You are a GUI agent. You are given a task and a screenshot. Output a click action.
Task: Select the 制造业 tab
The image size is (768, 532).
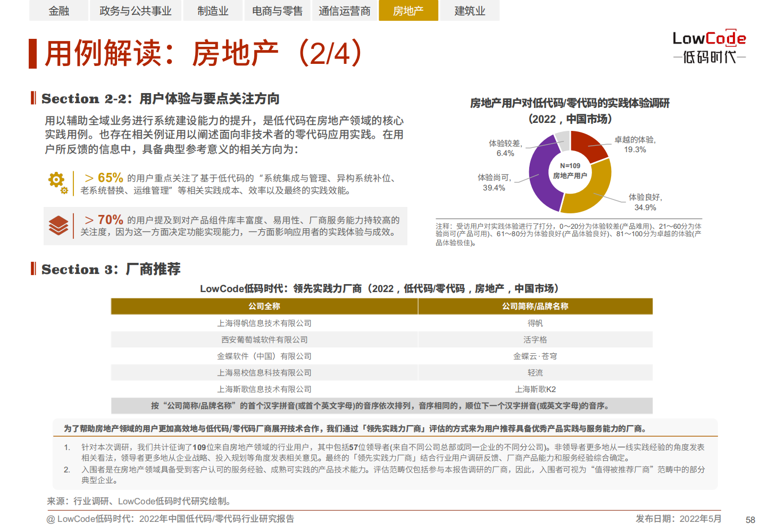pos(213,11)
